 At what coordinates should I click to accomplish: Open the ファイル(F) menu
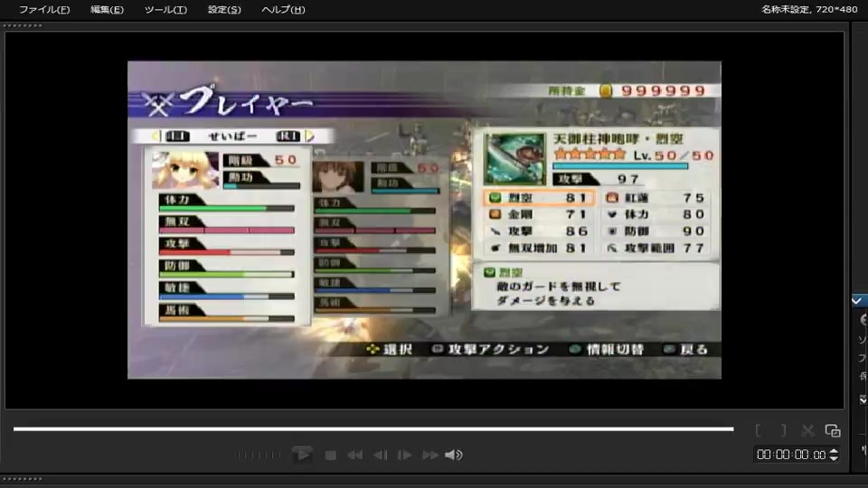pos(44,9)
